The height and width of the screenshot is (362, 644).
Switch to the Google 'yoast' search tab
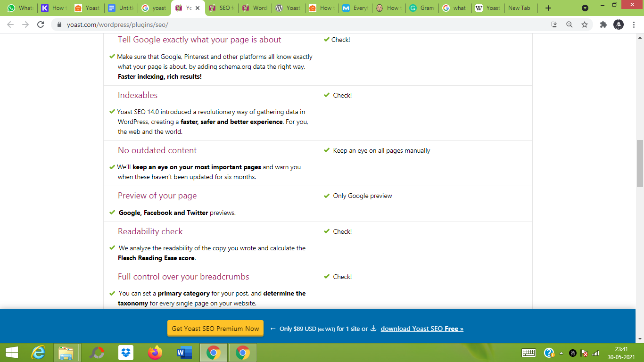[154, 8]
